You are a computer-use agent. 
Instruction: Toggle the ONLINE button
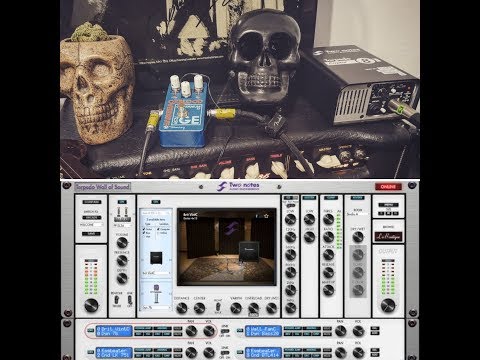pos(388,187)
